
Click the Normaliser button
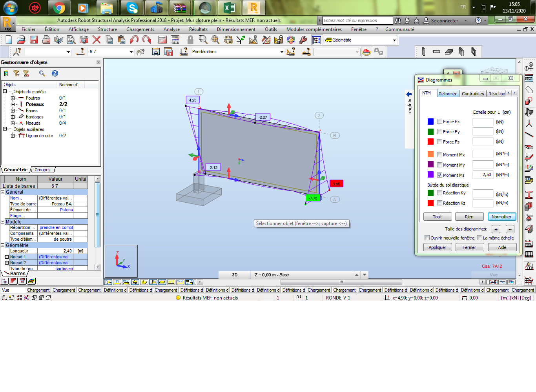click(501, 217)
